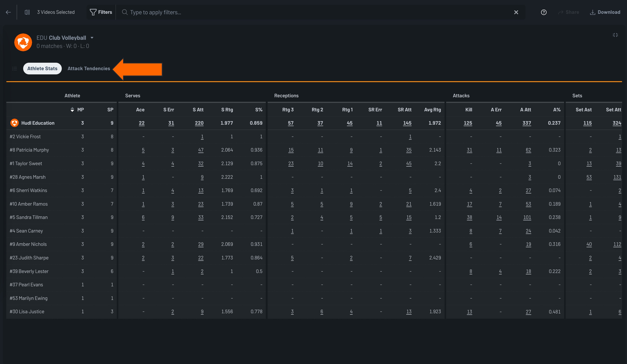Open Hudl Education serve attempts value 220

point(199,123)
